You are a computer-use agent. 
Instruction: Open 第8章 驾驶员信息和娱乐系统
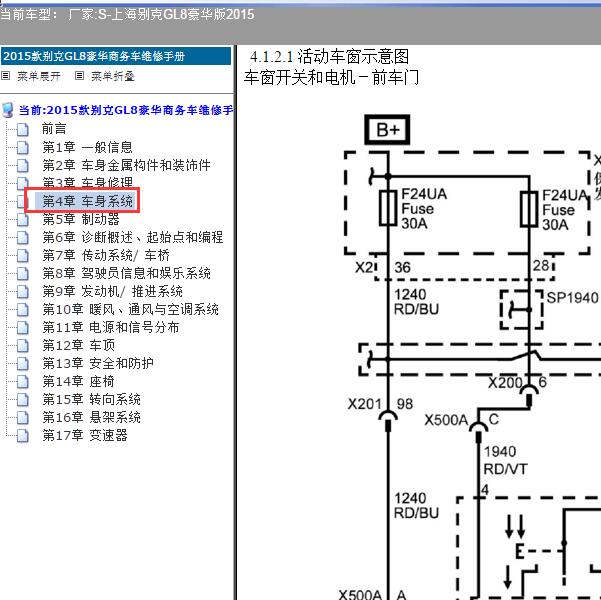click(126, 273)
